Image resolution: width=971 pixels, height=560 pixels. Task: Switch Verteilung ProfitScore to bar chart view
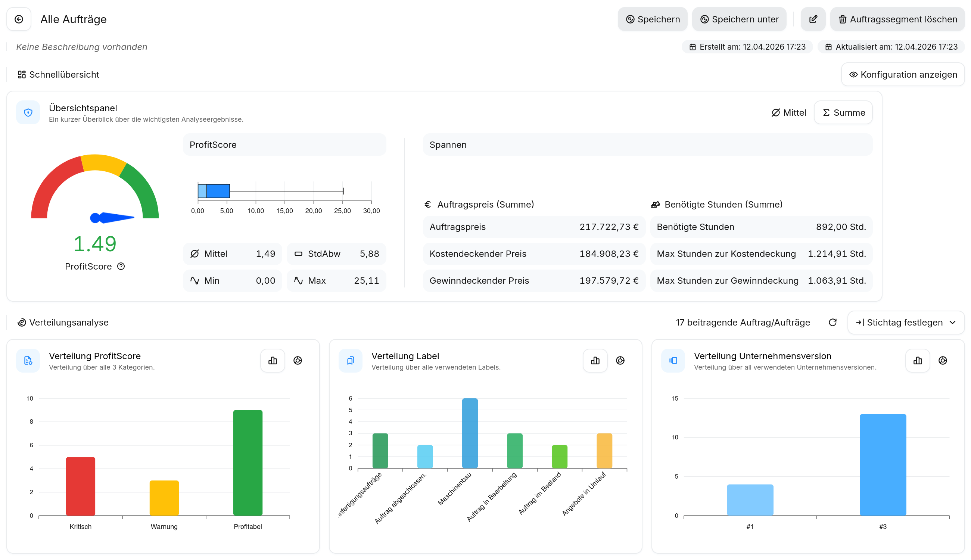click(x=273, y=360)
